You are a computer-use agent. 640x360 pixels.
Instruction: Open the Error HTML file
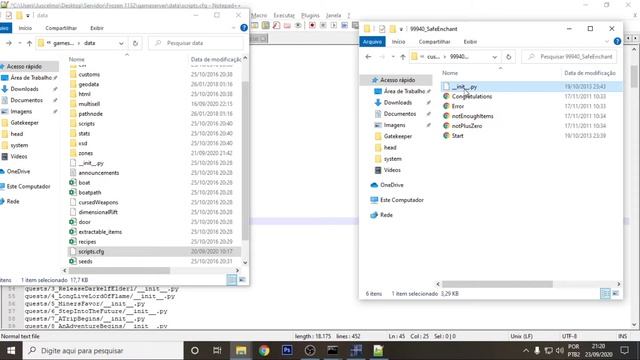coord(458,106)
